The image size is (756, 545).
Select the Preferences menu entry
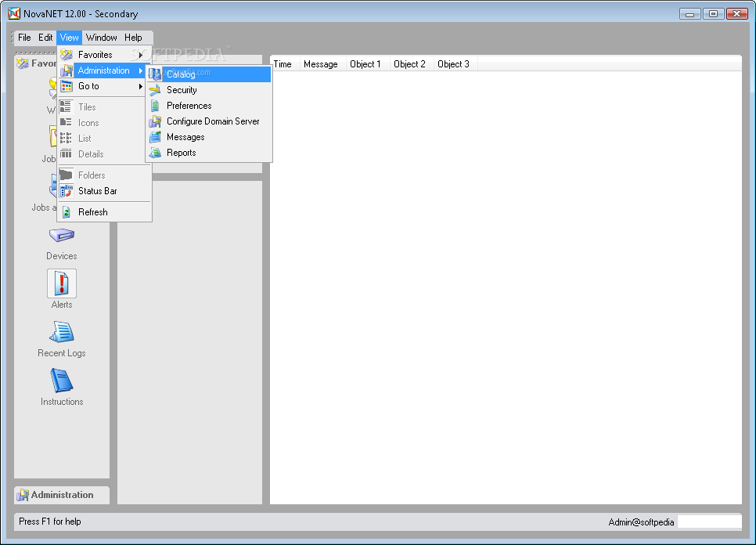(x=209, y=106)
